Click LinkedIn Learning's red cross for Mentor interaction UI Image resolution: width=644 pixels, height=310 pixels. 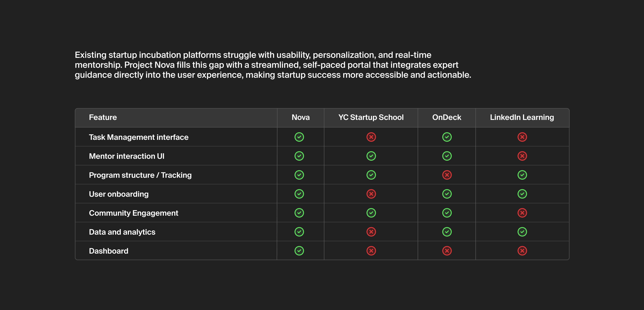(522, 156)
